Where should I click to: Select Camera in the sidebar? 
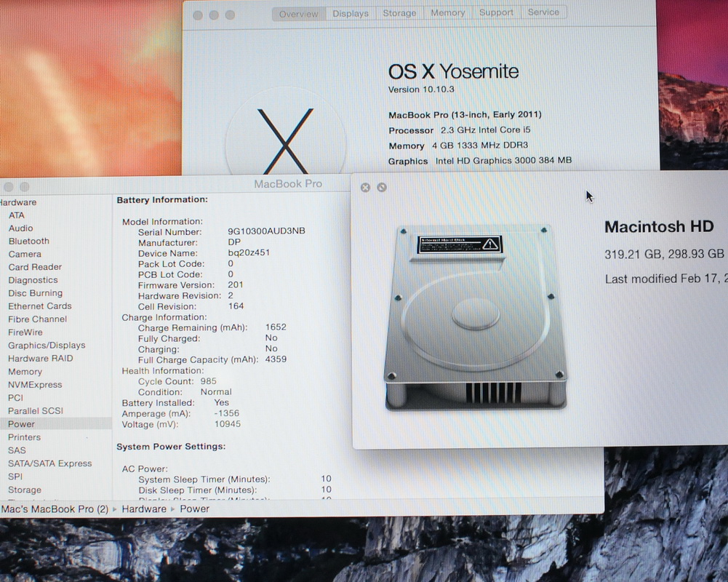(25, 254)
